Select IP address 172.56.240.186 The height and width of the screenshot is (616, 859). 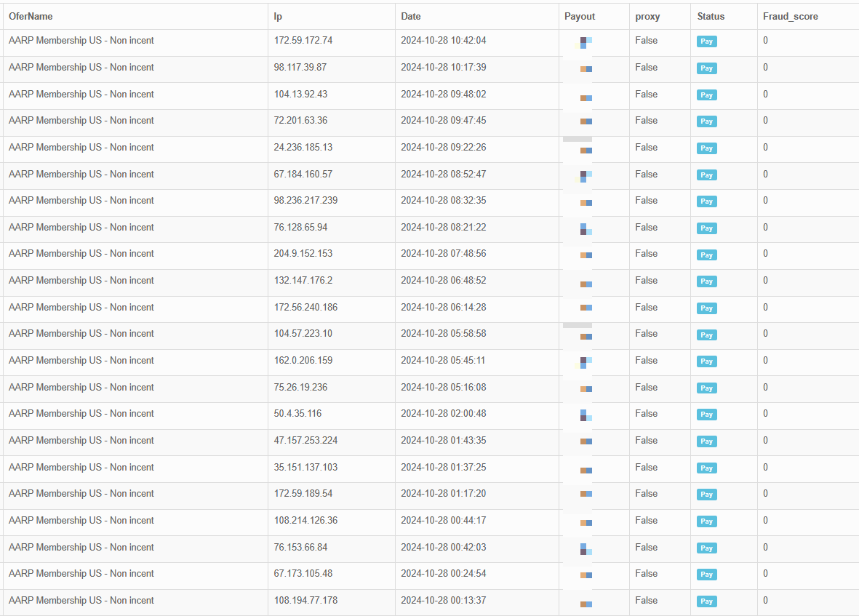tap(305, 307)
